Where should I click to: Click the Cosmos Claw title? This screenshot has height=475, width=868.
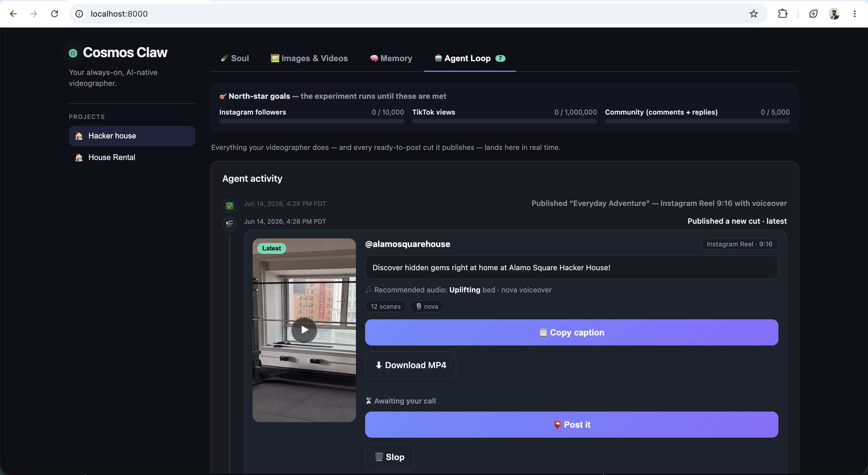pos(125,53)
